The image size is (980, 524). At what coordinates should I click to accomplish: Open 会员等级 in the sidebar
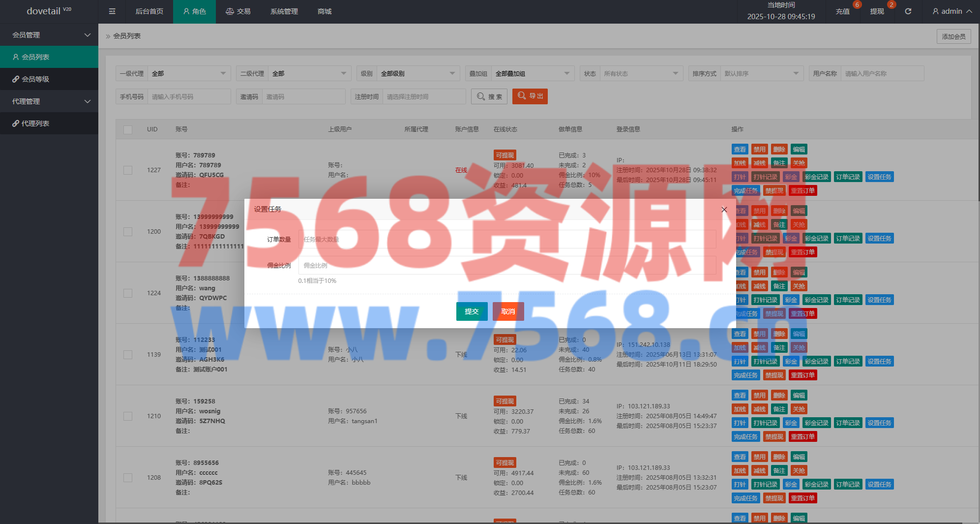click(35, 79)
